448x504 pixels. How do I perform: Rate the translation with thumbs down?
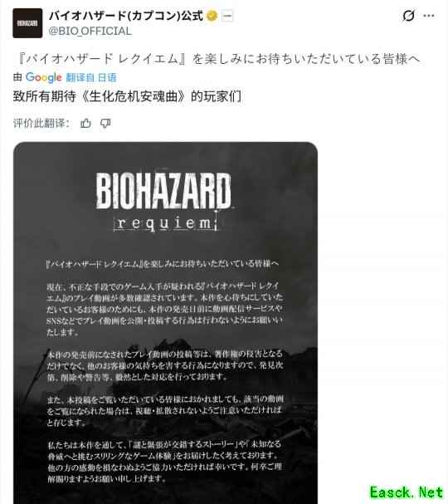coord(105,123)
